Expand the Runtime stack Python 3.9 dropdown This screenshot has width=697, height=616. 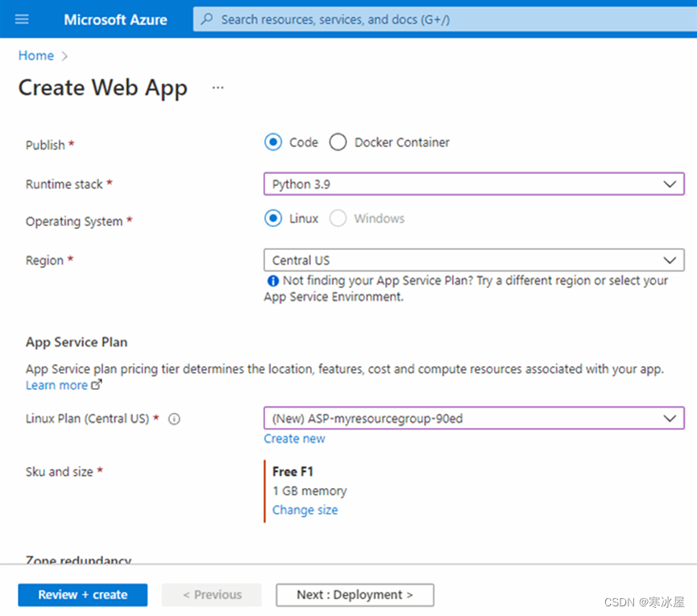(474, 184)
